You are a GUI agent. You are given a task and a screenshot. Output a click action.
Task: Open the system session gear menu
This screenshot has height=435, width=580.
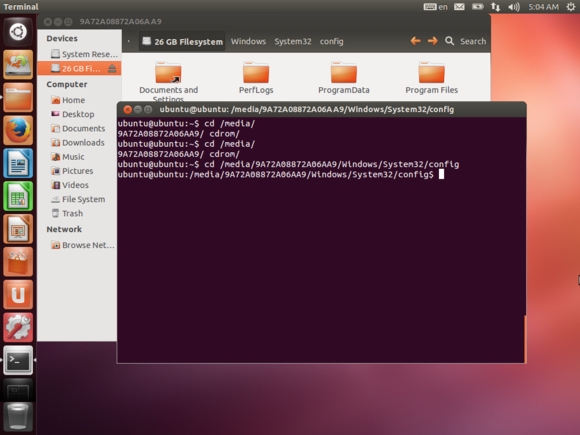(x=571, y=7)
